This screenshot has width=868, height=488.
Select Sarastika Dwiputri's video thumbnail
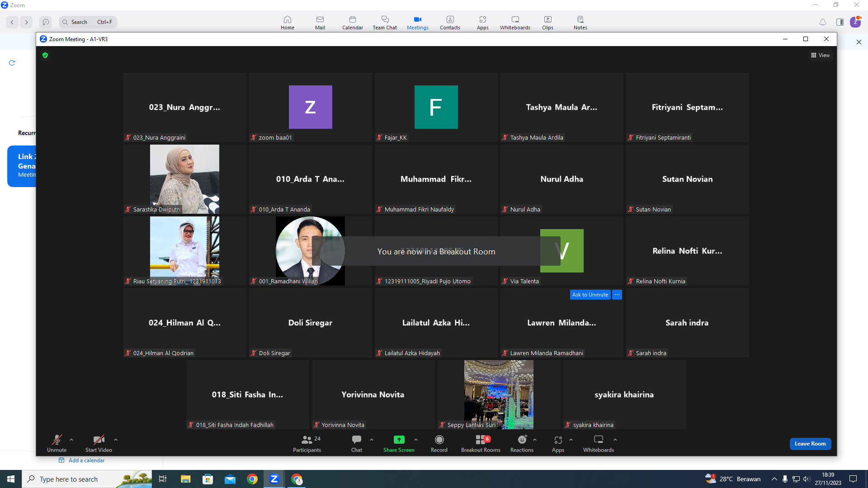click(184, 179)
